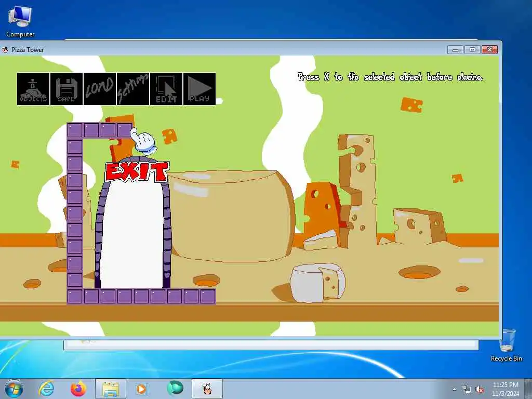Show hidden system tray icons
The image size is (532, 399).
coord(454,390)
